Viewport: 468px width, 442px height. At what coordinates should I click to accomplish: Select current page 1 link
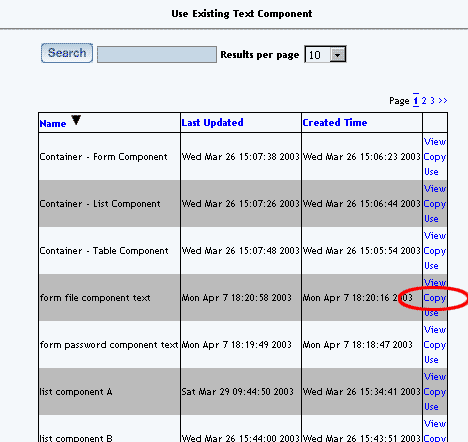pos(416,101)
